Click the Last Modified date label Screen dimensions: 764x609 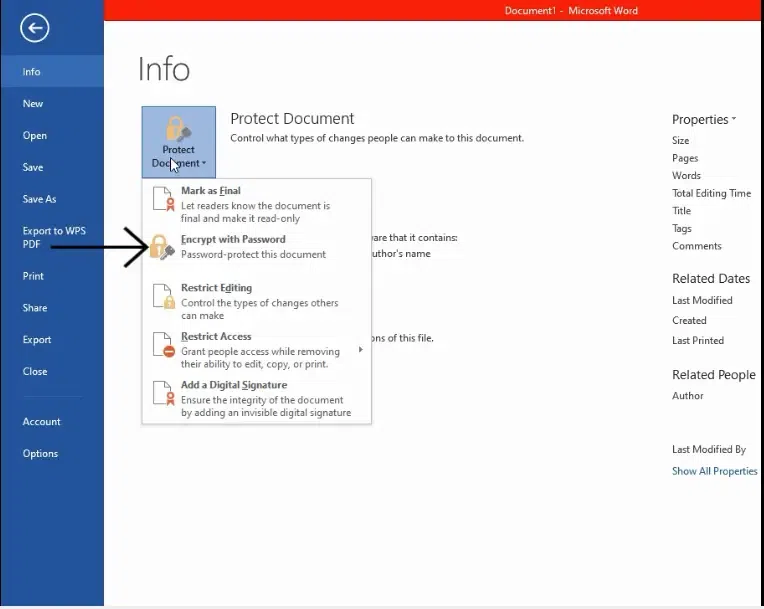pyautogui.click(x=702, y=301)
